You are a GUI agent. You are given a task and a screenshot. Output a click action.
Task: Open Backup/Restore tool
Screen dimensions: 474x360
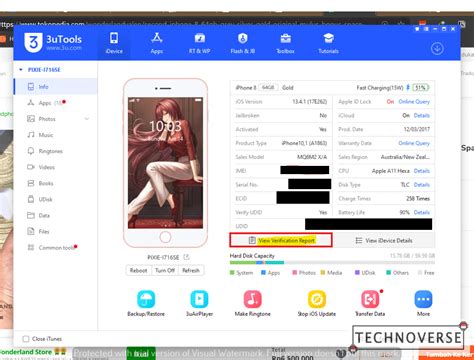click(x=146, y=303)
